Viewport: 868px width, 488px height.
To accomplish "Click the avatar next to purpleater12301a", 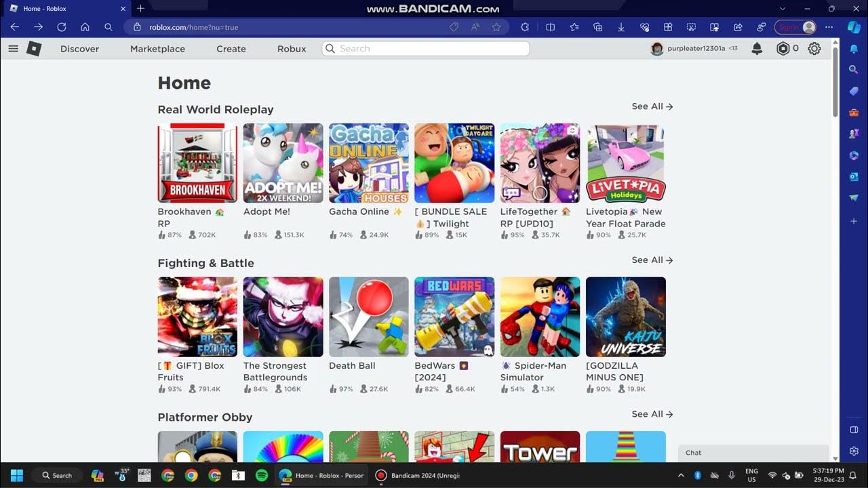I will pyautogui.click(x=656, y=49).
